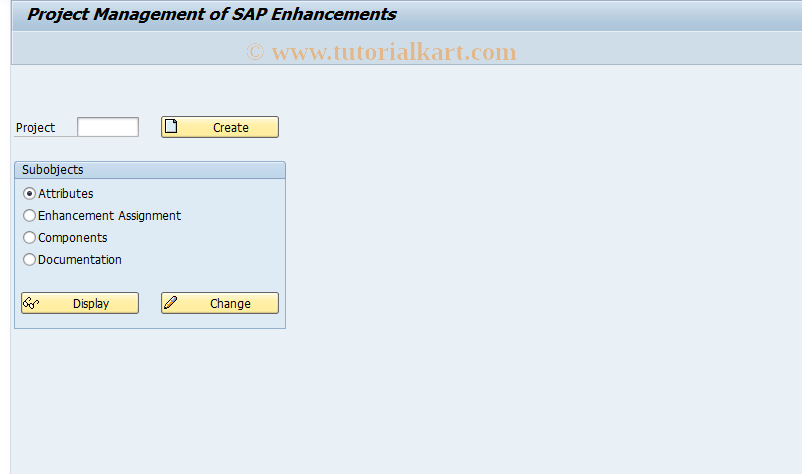
Task: Click the pencil icon on Change
Action: (170, 303)
